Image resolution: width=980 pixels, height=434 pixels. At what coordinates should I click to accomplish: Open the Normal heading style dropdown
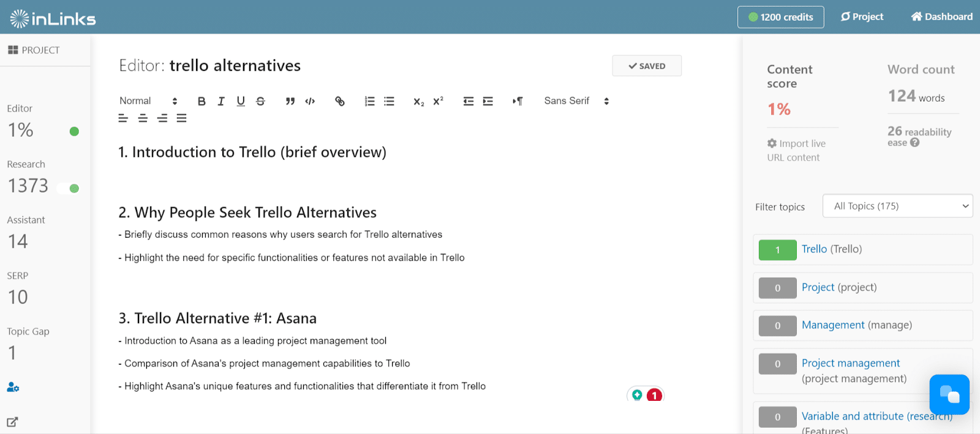[148, 101]
